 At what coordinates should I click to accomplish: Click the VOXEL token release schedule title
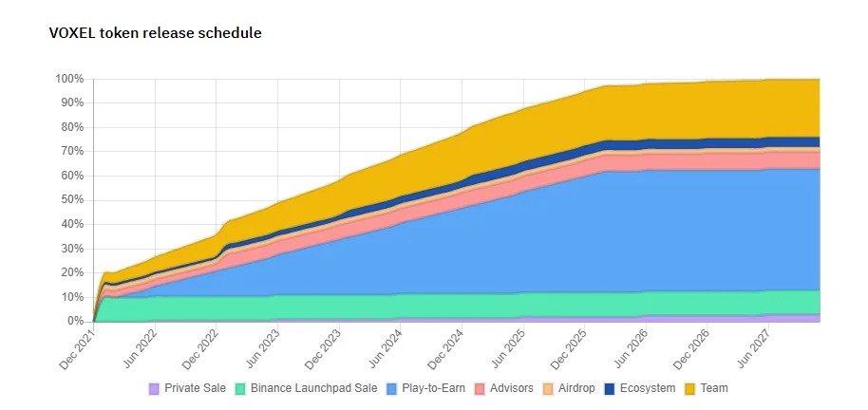pyautogui.click(x=155, y=33)
